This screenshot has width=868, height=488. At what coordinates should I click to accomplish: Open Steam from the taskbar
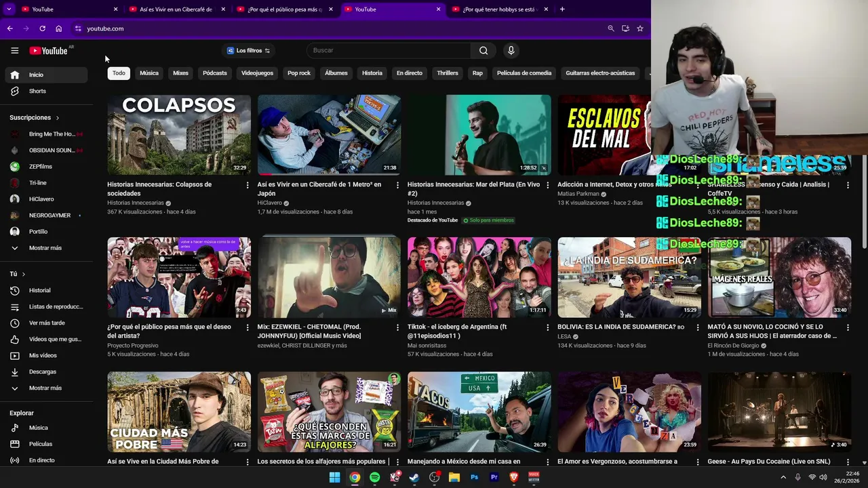[414, 477]
